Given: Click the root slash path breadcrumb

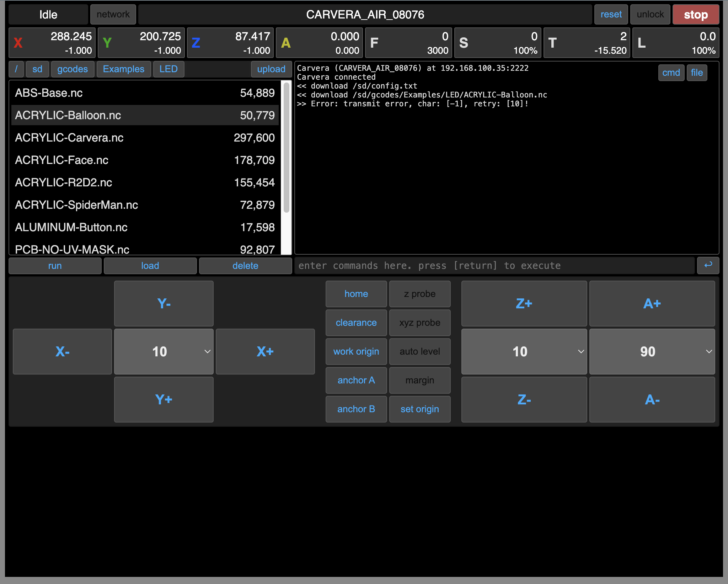Looking at the screenshot, I should pos(16,69).
